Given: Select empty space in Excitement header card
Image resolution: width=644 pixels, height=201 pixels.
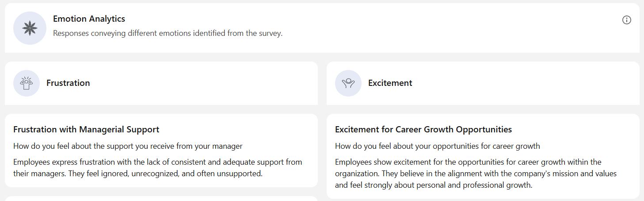Looking at the screenshot, I should coord(526,83).
